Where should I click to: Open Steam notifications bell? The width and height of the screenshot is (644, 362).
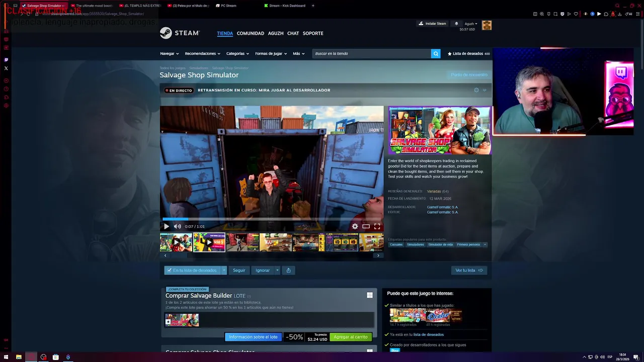click(x=457, y=24)
